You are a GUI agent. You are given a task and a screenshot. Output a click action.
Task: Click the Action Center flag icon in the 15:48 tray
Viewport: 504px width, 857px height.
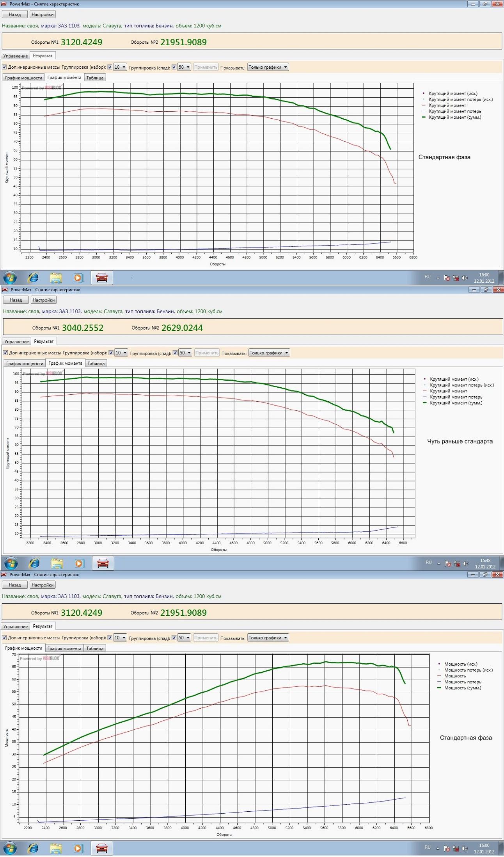[x=448, y=563]
